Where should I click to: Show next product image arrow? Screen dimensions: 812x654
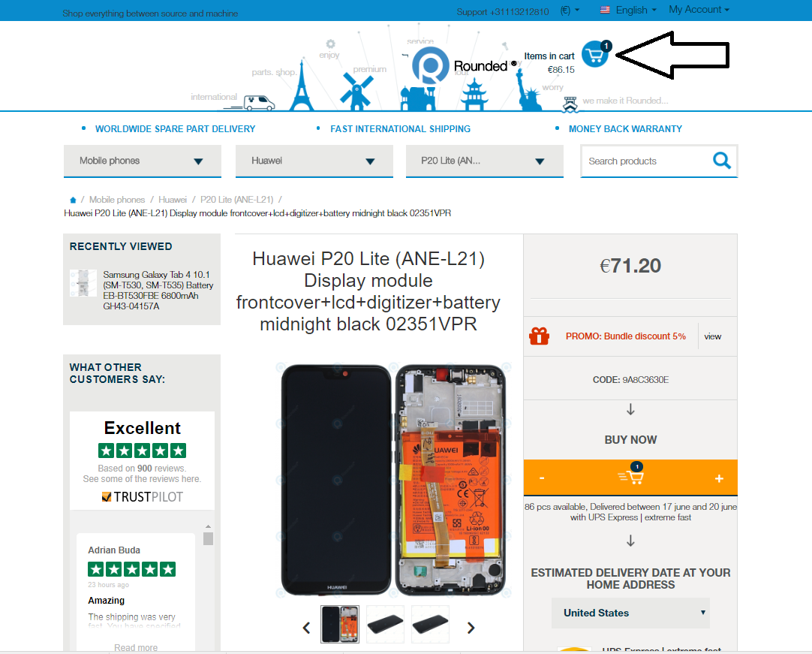pos(471,628)
